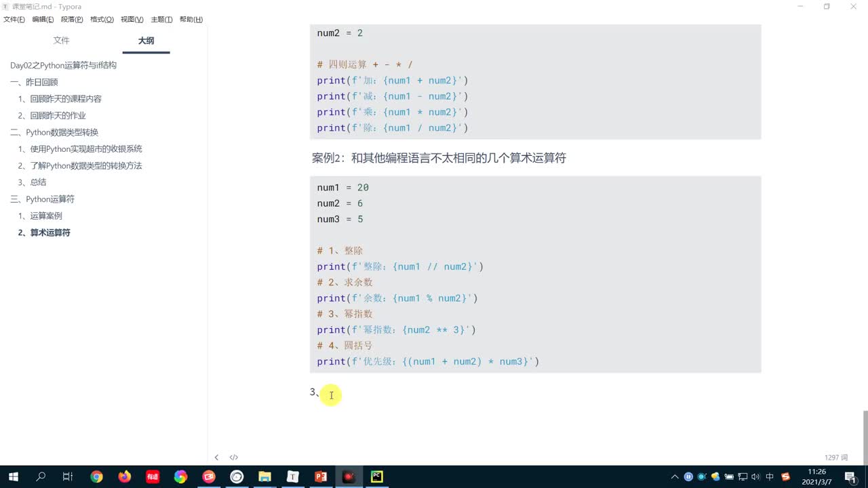Click the 案例2 paragraph text
This screenshot has height=488, width=868.
click(x=439, y=158)
